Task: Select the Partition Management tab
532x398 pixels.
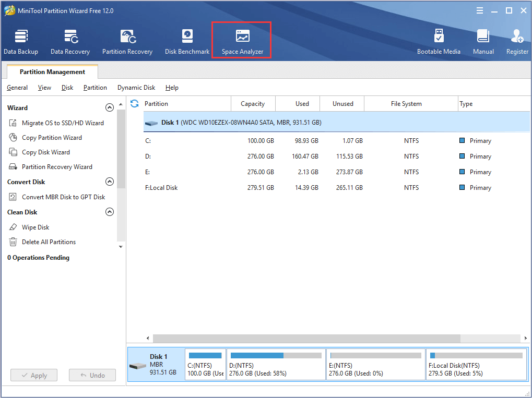Action: 52,72
